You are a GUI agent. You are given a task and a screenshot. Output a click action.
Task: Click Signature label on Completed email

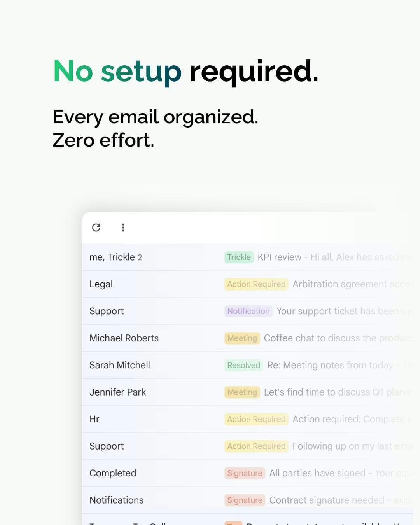[245, 473]
